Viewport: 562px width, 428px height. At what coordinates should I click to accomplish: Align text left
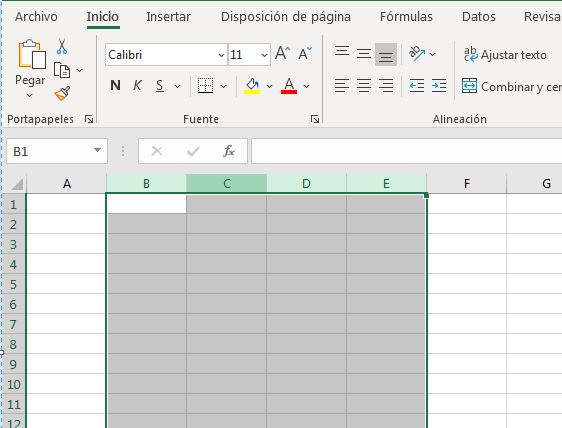[342, 86]
